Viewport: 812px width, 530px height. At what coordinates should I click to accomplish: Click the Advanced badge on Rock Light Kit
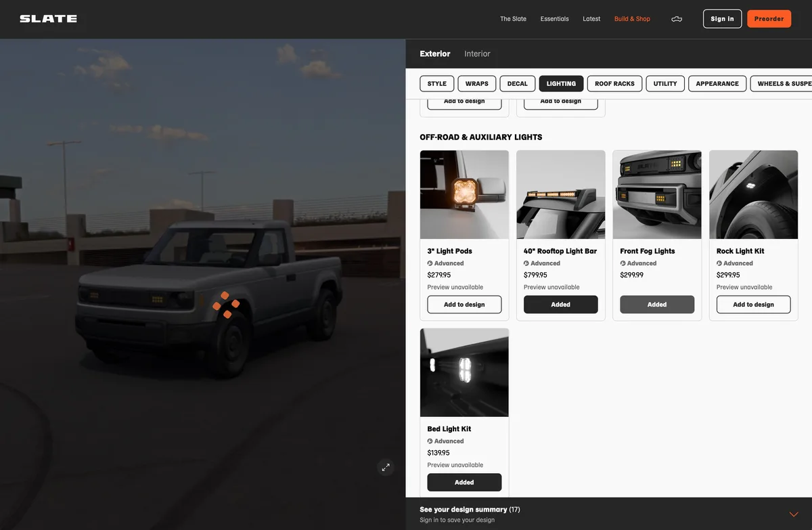[x=735, y=263]
